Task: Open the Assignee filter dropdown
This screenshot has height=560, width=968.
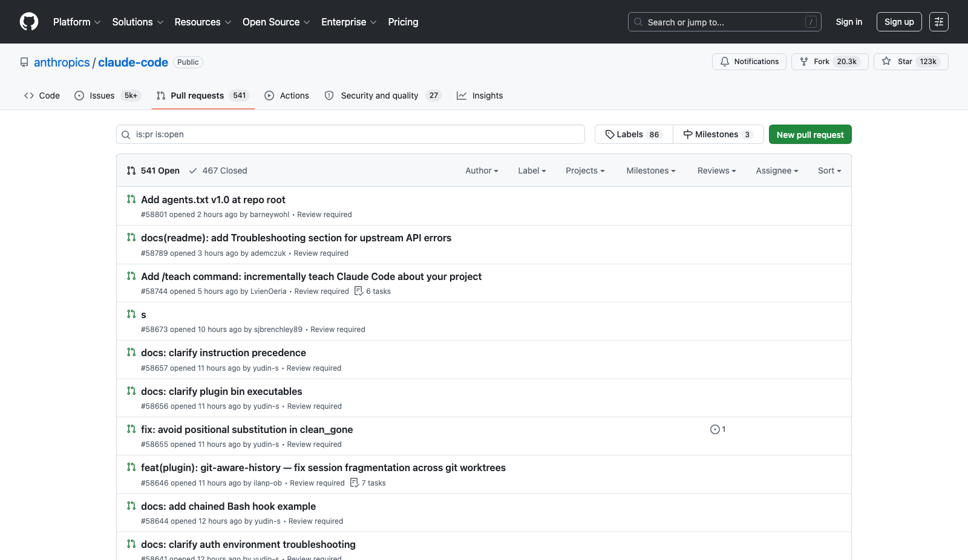Action: click(777, 171)
